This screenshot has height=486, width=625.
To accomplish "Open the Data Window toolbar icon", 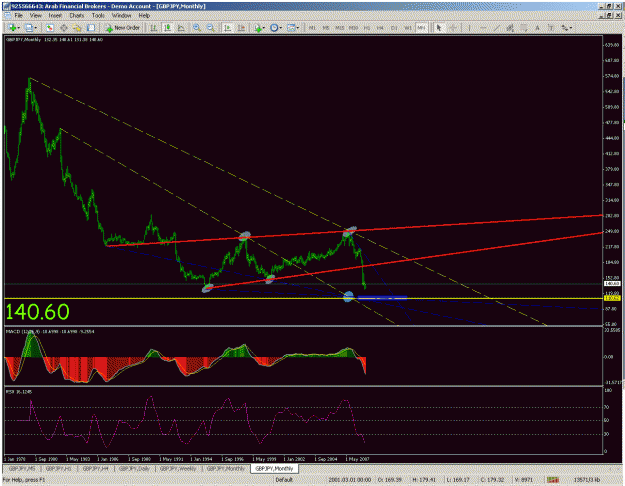I will coord(63,28).
